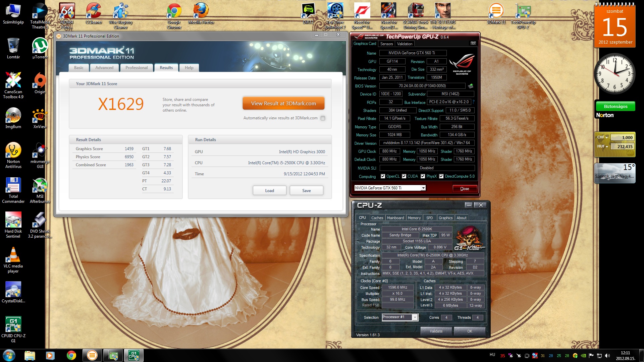Open the Mainboard tab in CPU-Z

395,218
